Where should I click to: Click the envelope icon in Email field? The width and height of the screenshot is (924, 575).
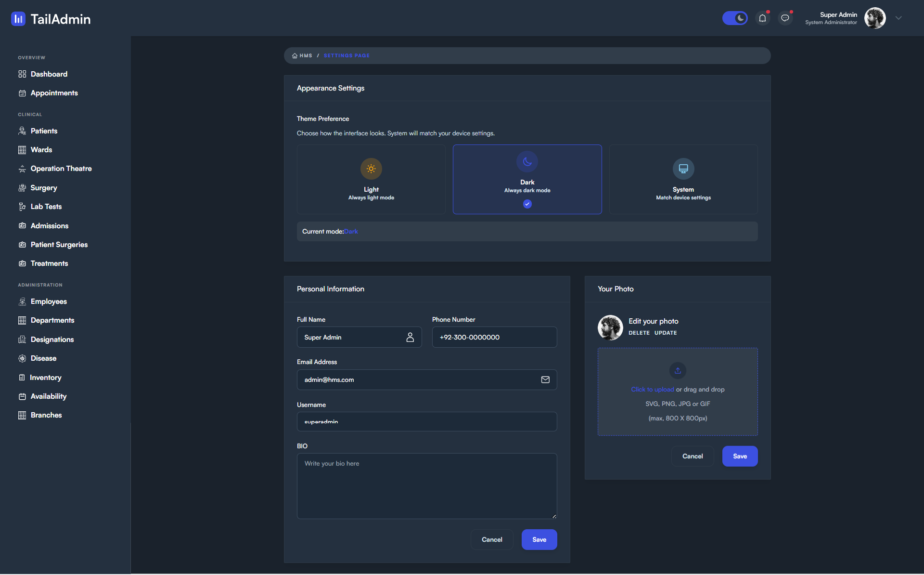545,379
